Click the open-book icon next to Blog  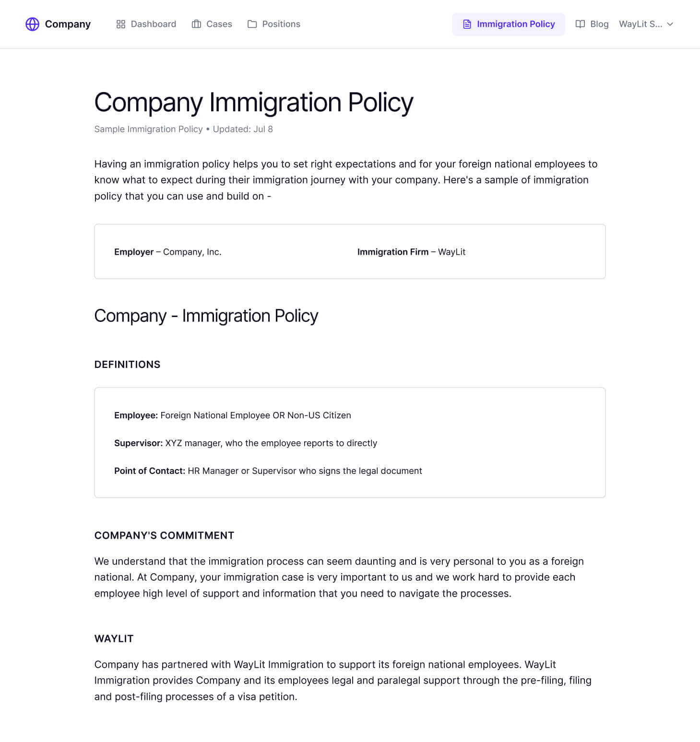click(x=581, y=24)
